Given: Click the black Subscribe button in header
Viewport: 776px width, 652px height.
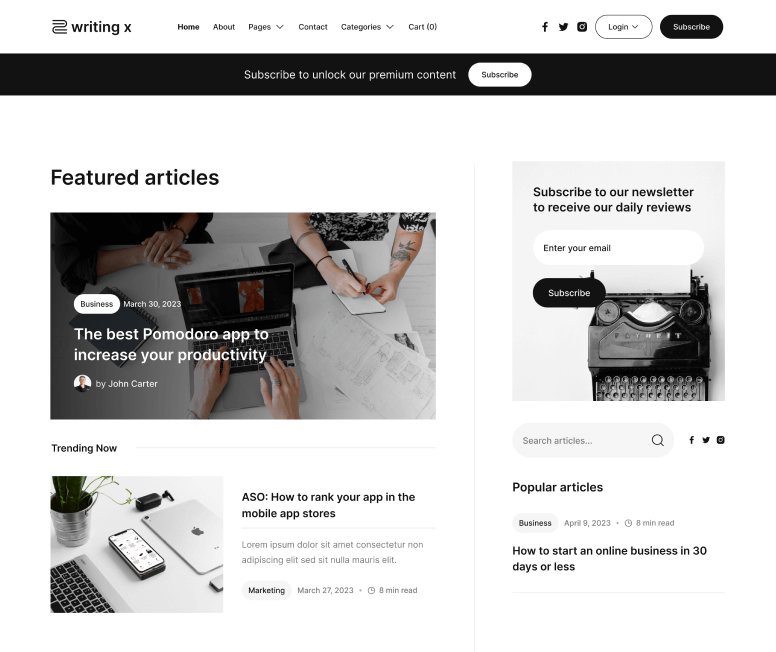Looking at the screenshot, I should pyautogui.click(x=691, y=27).
